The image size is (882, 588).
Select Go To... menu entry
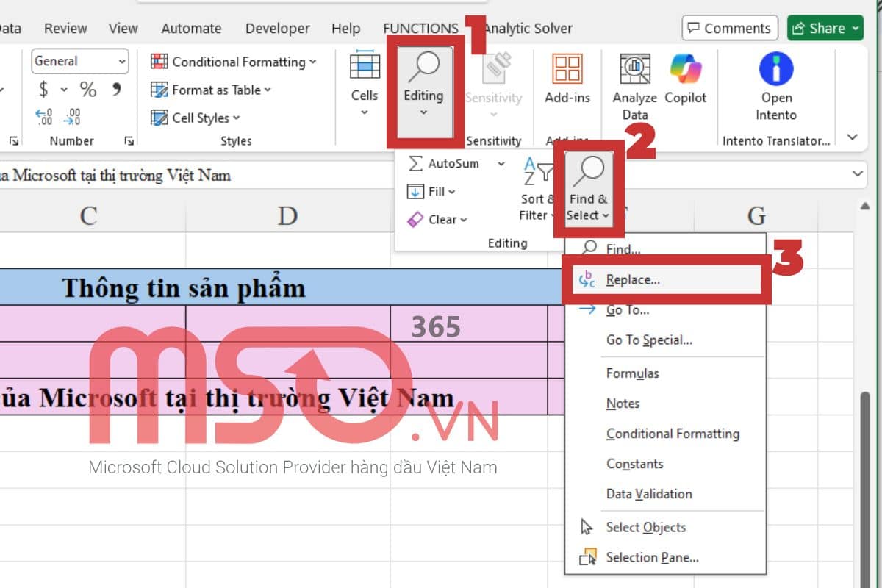(x=667, y=310)
